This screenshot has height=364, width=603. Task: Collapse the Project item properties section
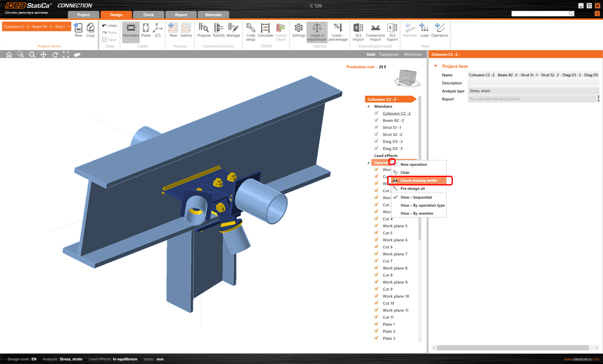pyautogui.click(x=435, y=66)
